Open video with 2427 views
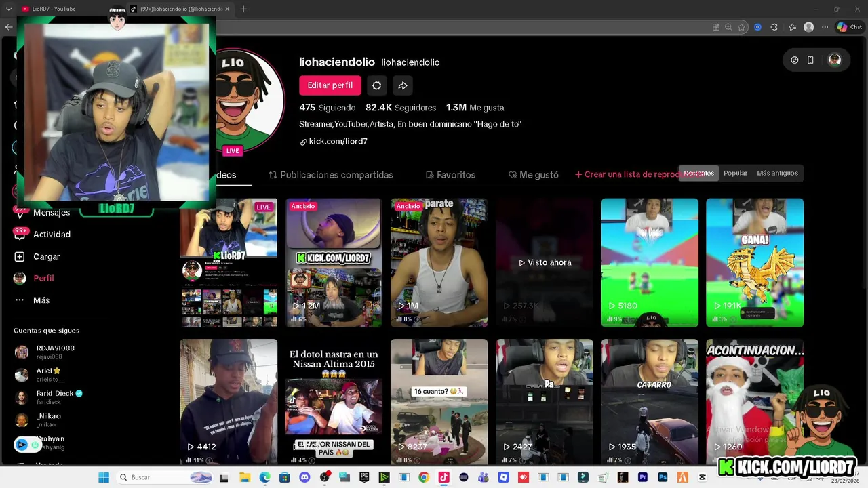This screenshot has width=868, height=488. [x=545, y=402]
